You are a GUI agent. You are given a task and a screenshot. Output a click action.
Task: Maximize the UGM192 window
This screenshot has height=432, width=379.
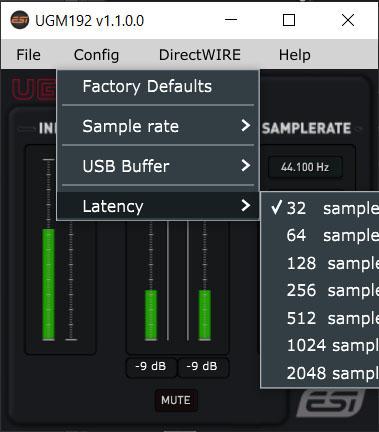[289, 20]
